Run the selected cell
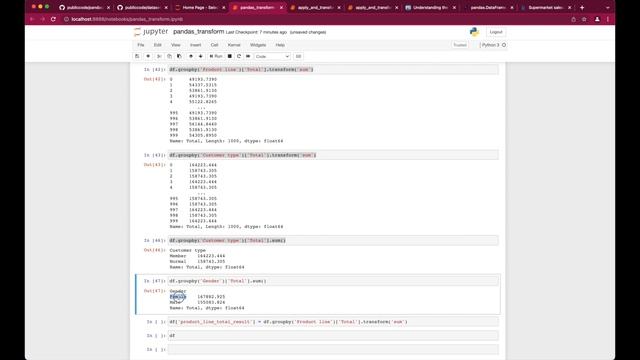Screen dimensions: 640x360 [216, 56]
